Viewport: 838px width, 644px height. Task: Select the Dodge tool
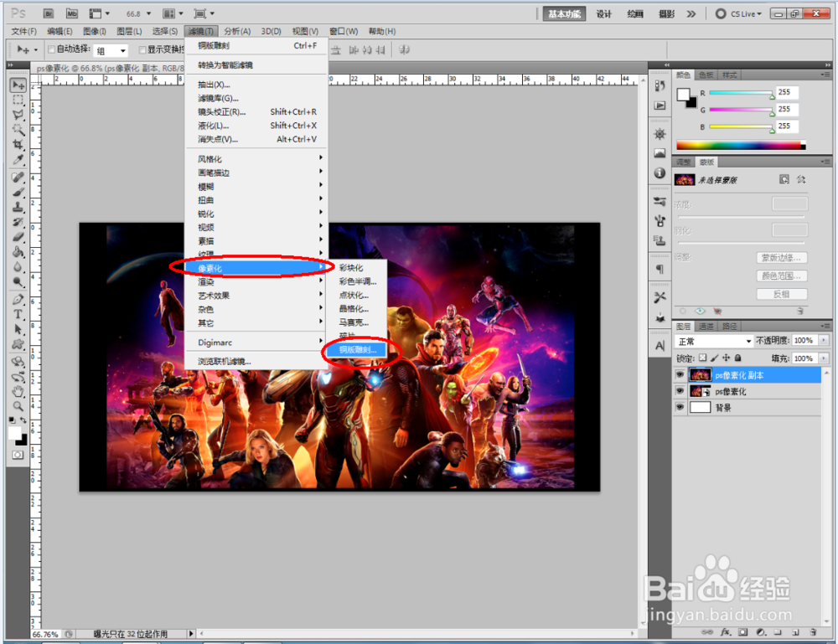18,281
